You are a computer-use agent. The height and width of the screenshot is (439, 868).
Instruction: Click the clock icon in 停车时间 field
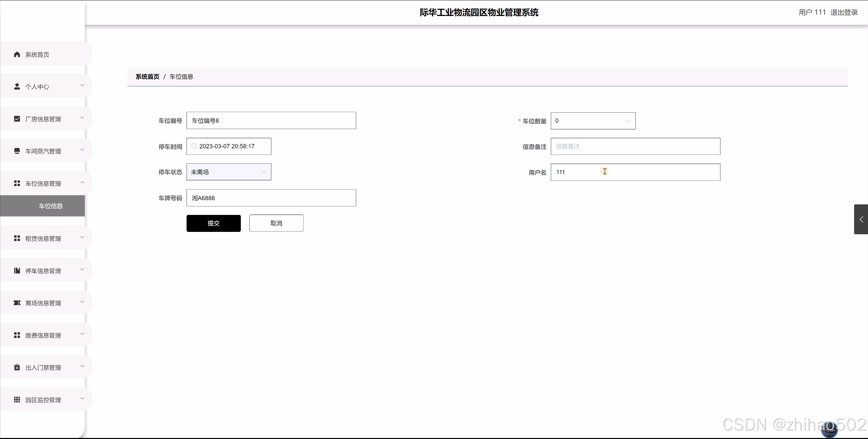pos(194,146)
